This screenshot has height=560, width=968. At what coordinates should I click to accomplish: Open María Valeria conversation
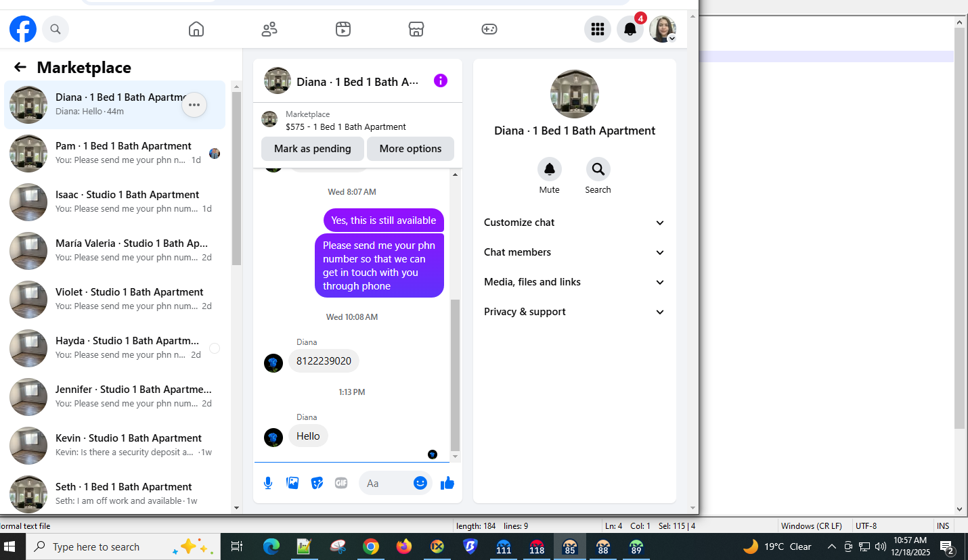tap(115, 251)
